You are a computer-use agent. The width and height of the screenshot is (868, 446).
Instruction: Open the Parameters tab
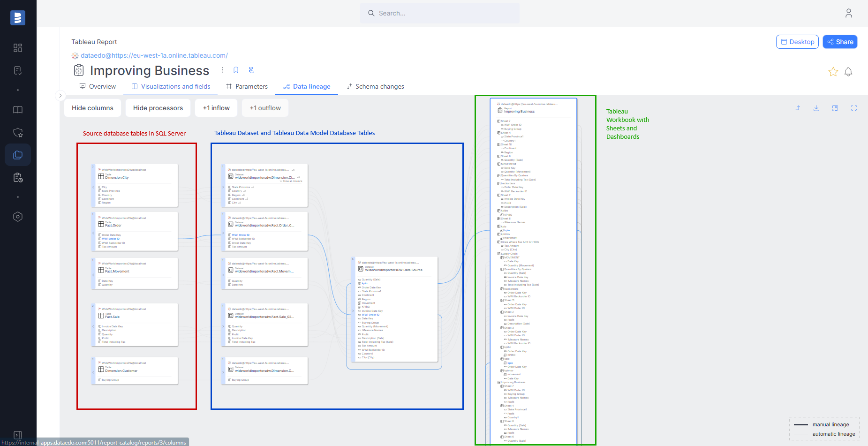tap(247, 86)
